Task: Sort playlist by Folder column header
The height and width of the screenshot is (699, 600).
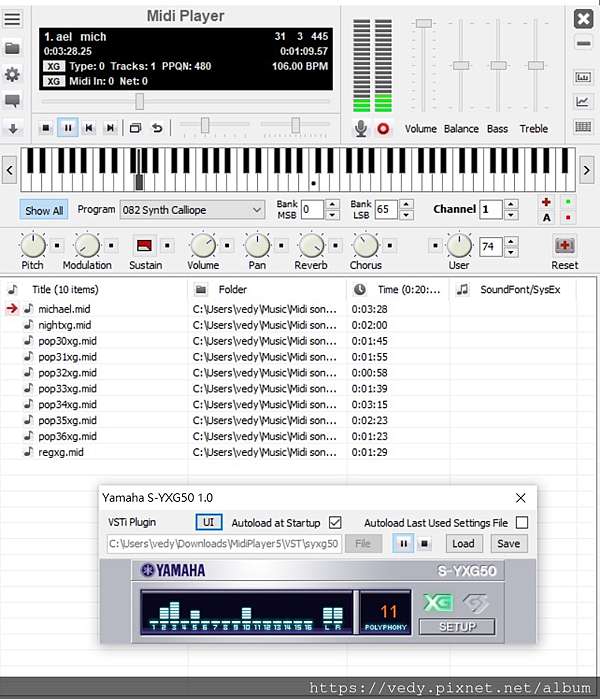Action: 267,290
